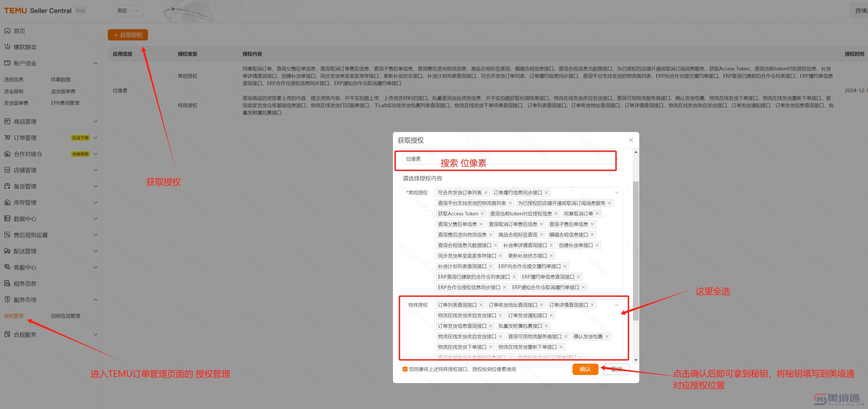This screenshot has height=409, width=868.
Task: Expand the 商品管理 chevron
Action: click(95, 121)
